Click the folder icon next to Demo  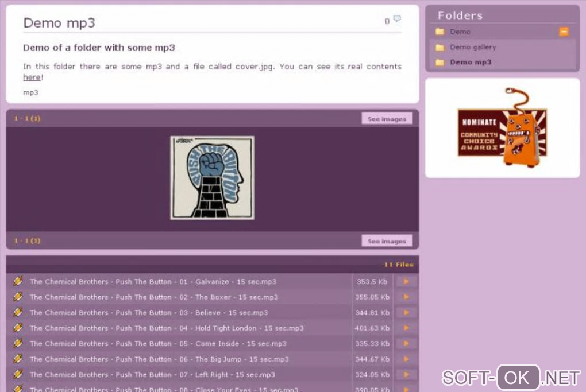pyautogui.click(x=440, y=32)
